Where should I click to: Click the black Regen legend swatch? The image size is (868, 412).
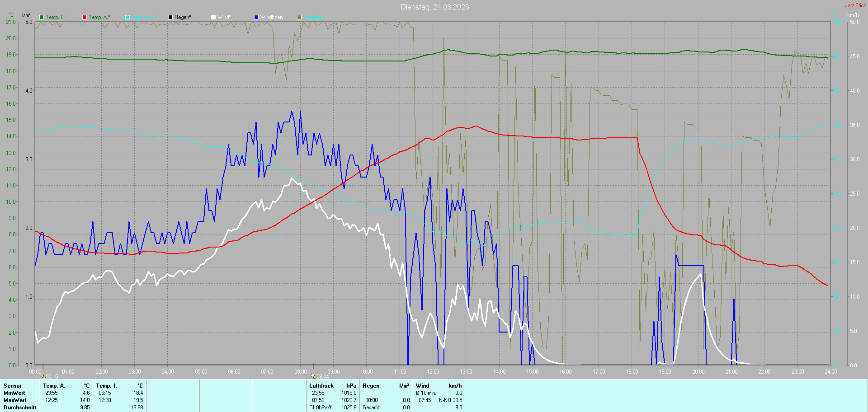click(x=170, y=17)
